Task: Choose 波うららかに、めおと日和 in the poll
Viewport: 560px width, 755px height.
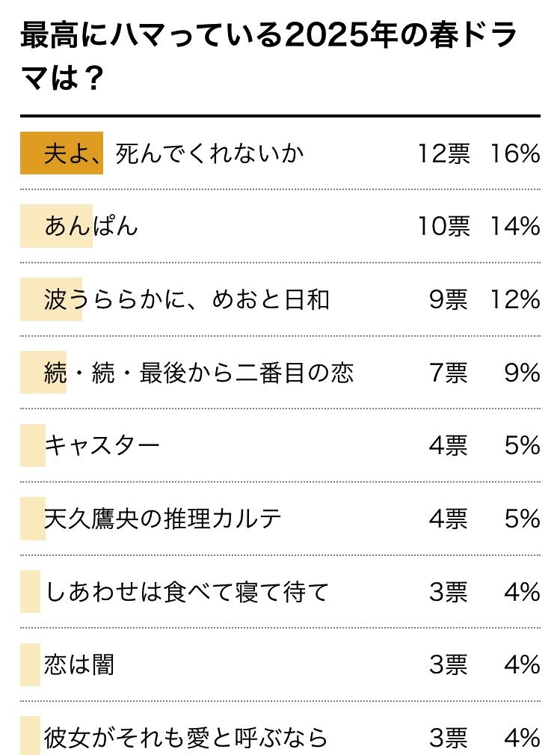Action: pos(280,299)
